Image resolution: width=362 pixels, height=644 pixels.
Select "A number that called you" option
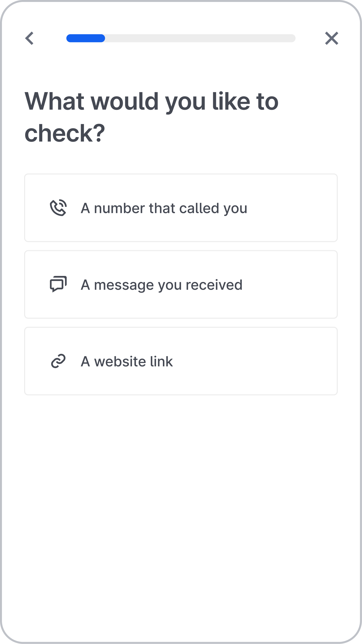pyautogui.click(x=181, y=208)
